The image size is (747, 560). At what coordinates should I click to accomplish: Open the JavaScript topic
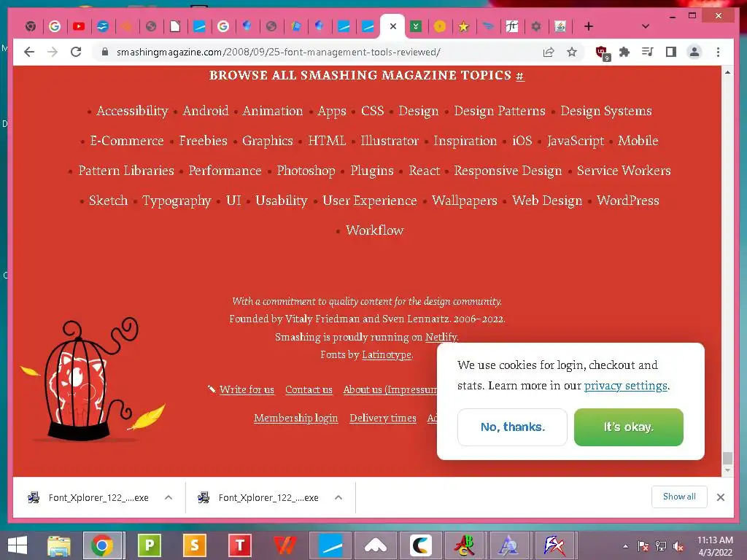(575, 141)
